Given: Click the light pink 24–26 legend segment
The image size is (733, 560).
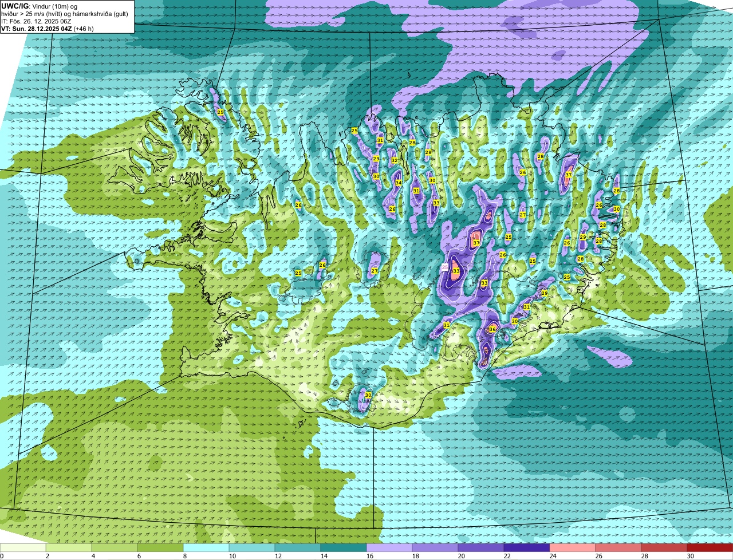Looking at the screenshot, I should 573,547.
